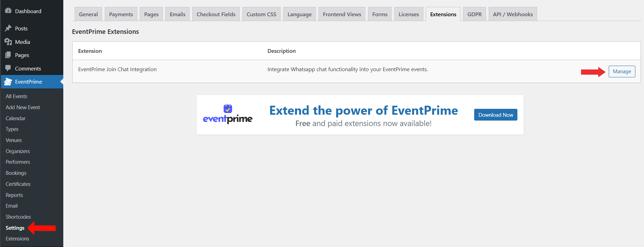The image size is (644, 247).
Task: Open the Bookings submenu item
Action: [16, 173]
